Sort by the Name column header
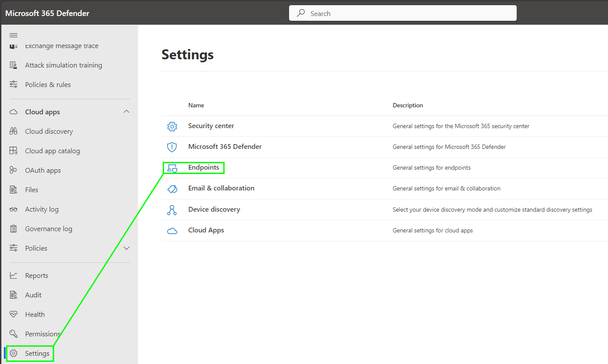Image resolution: width=608 pixels, height=364 pixels. pyautogui.click(x=196, y=105)
